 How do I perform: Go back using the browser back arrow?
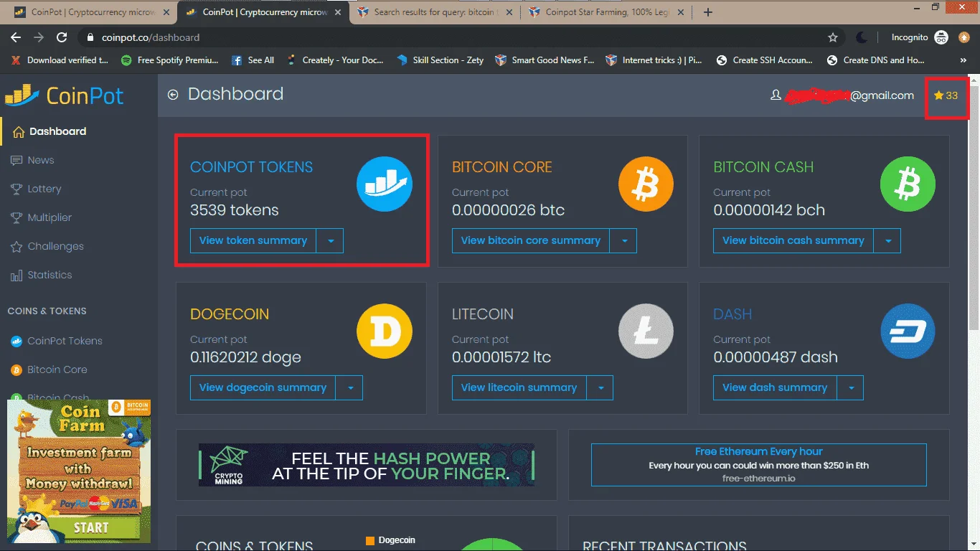click(x=16, y=37)
